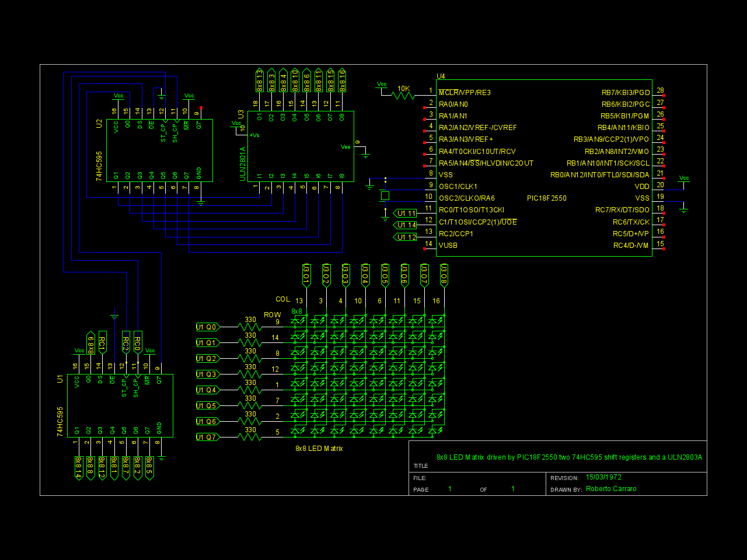Select the U1 11 net label at RC0
747x560 pixels.
coord(405,213)
